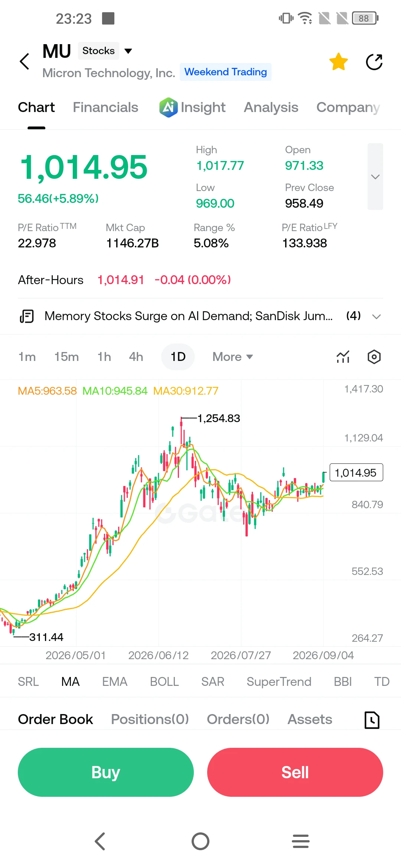401x868 pixels.
Task: Tap the Mkt Cap value 1146.27B
Action: 133,243
